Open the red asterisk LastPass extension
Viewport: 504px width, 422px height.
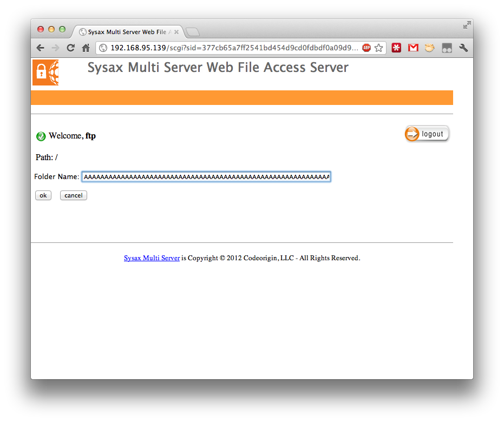click(x=397, y=48)
